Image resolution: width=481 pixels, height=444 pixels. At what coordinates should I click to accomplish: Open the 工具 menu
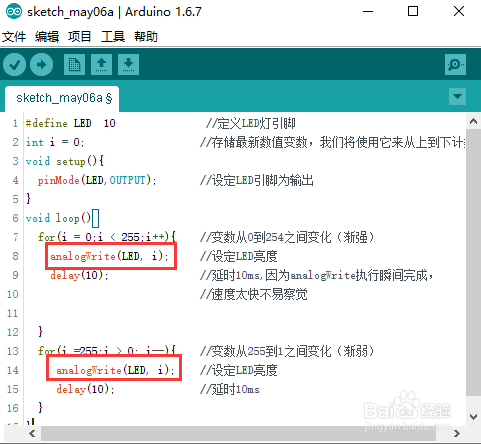[x=113, y=36]
